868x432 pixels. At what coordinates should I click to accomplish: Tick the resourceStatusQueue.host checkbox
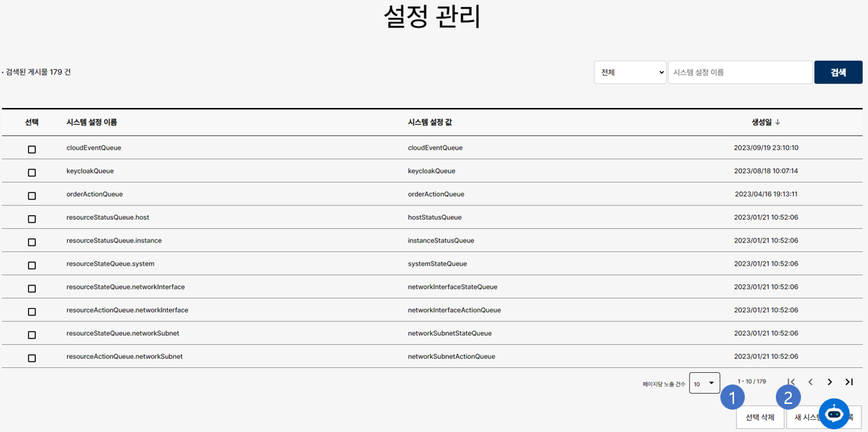(x=32, y=219)
